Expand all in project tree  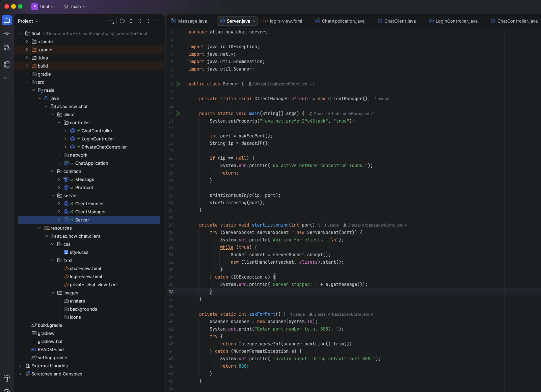pyautogui.click(x=131, y=21)
